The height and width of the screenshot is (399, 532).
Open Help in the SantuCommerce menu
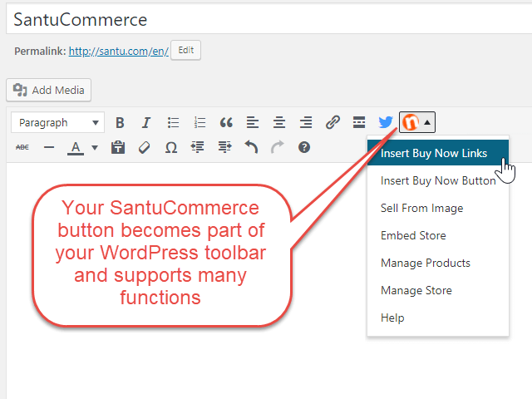coord(438,318)
